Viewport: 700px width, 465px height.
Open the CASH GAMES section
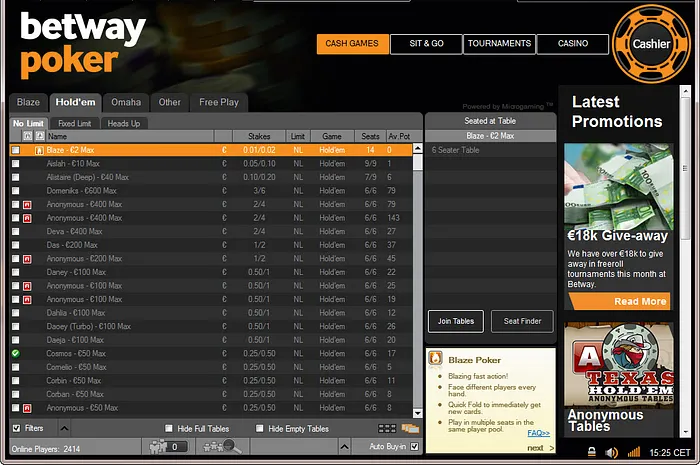(x=352, y=44)
